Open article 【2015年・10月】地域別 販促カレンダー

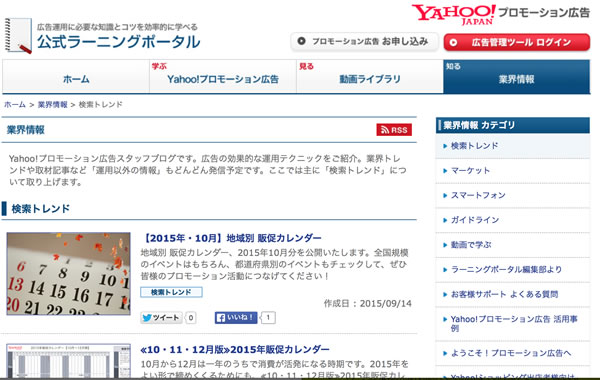click(231, 238)
